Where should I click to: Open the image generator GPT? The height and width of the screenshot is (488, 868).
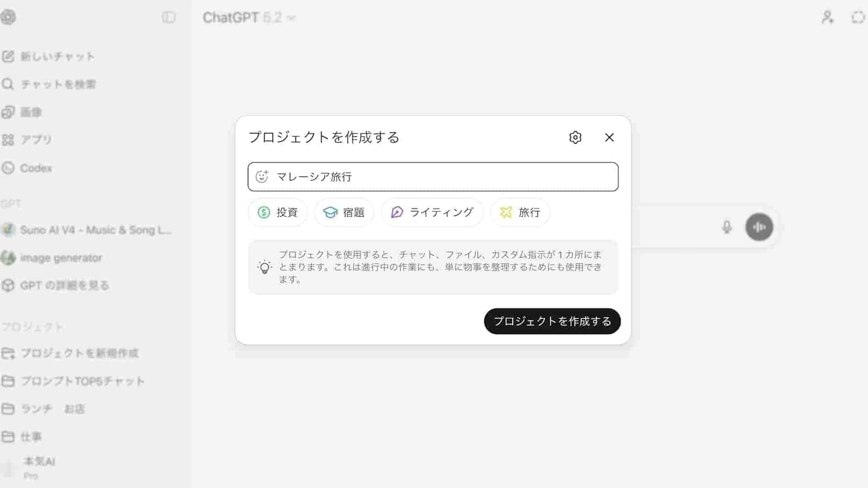pyautogui.click(x=51, y=258)
